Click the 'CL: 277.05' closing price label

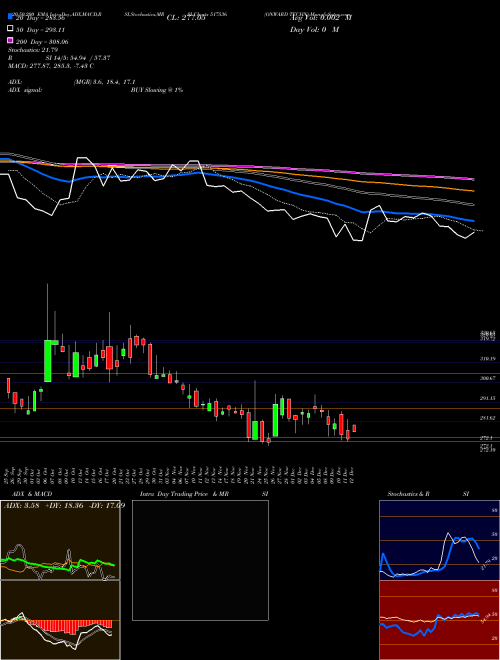[x=186, y=18]
